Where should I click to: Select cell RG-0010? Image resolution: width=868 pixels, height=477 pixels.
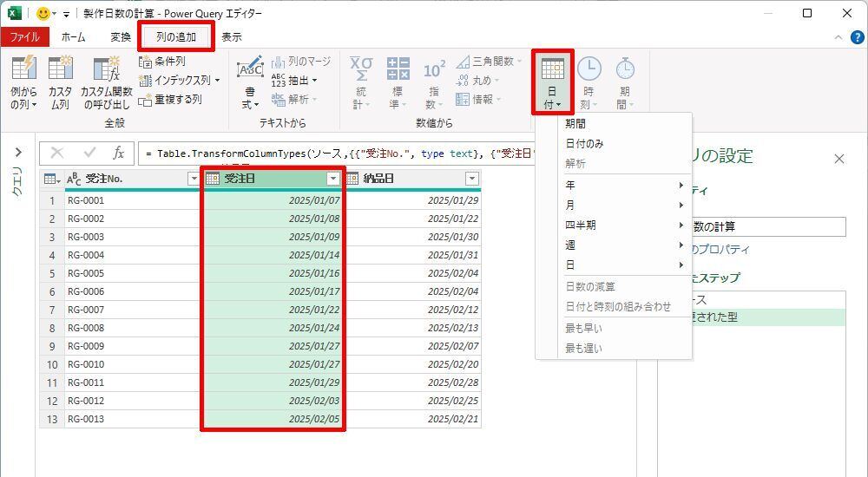click(132, 364)
